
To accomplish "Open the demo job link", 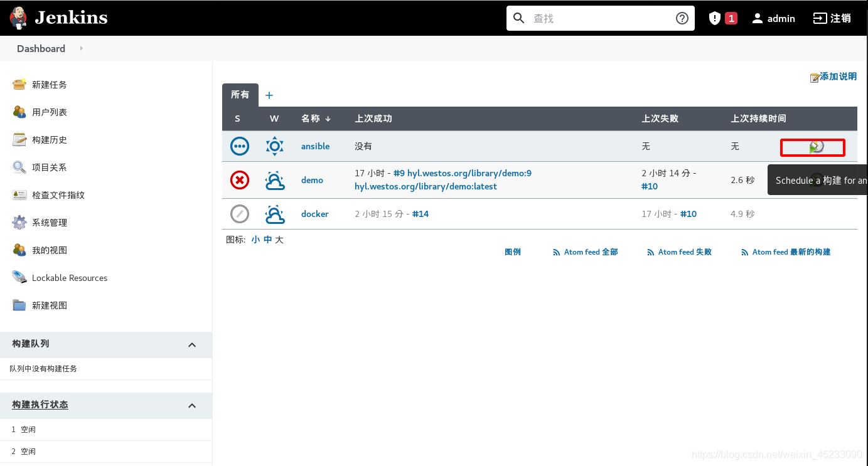I will [x=312, y=180].
